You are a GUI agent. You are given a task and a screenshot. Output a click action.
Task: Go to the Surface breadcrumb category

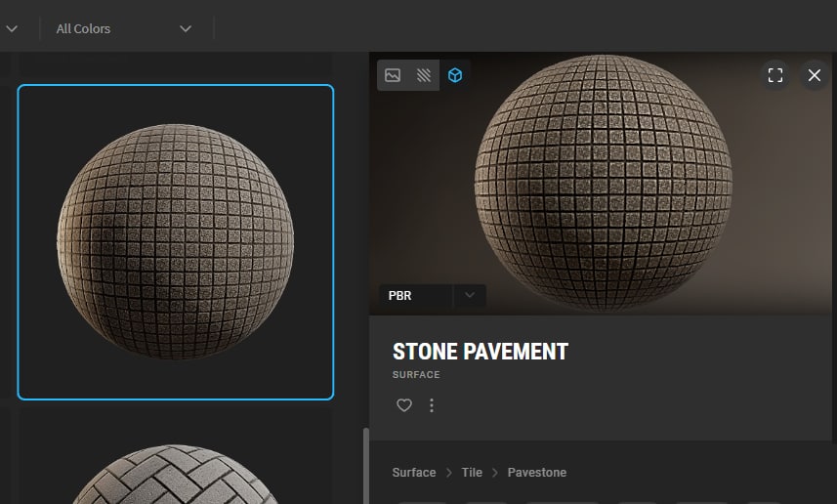coord(414,473)
